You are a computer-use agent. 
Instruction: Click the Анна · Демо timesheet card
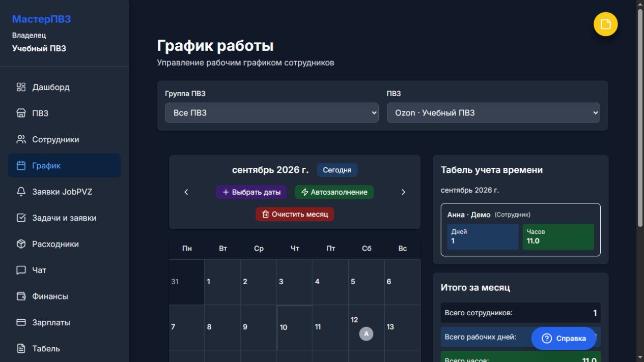(x=520, y=230)
